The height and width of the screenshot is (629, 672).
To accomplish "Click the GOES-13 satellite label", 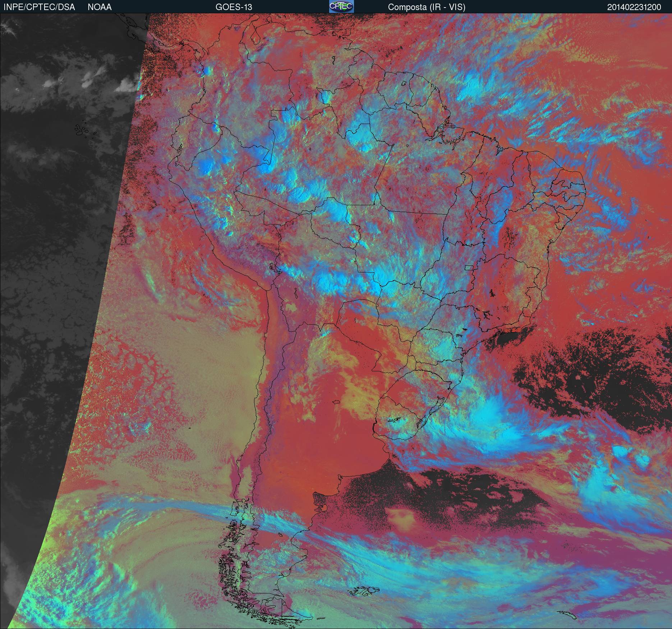I will click(234, 7).
